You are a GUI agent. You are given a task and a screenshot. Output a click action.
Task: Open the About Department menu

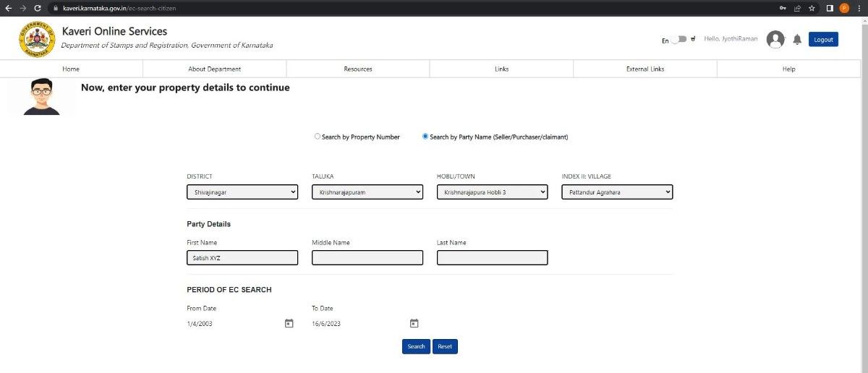[x=214, y=69]
